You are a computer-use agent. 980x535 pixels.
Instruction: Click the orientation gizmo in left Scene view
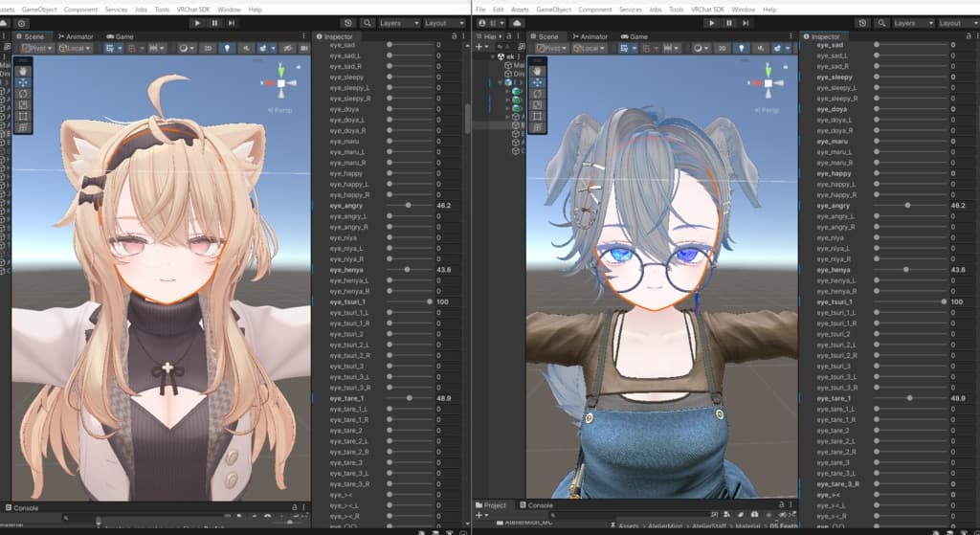(x=280, y=82)
